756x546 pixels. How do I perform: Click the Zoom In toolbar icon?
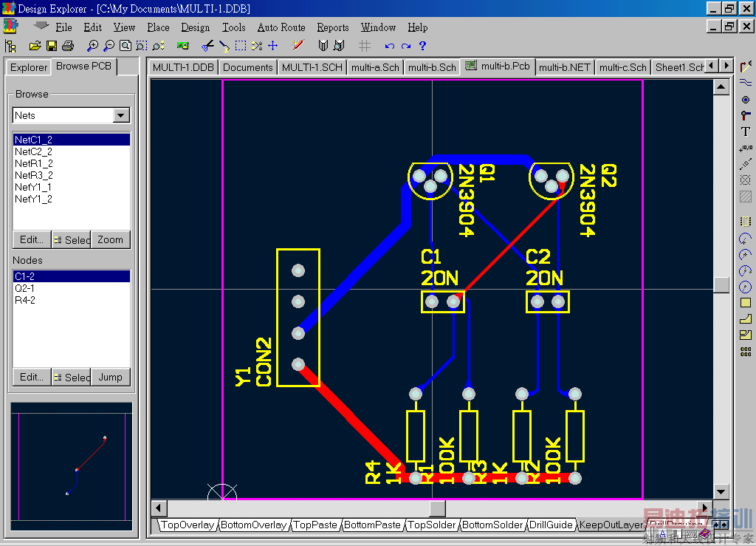[x=93, y=46]
